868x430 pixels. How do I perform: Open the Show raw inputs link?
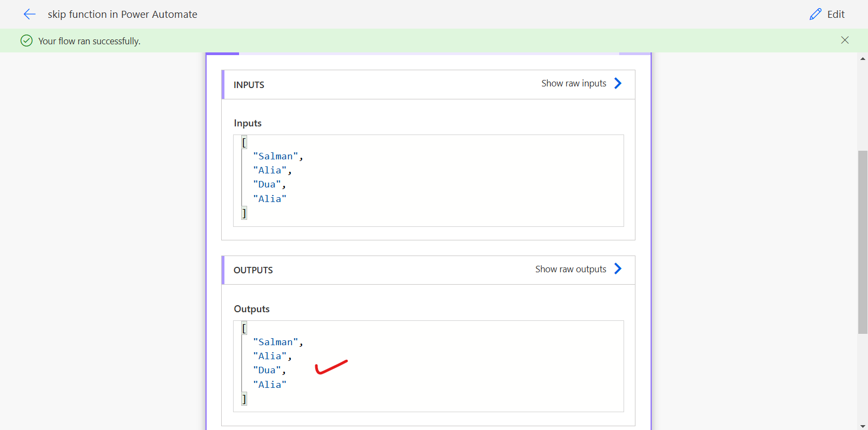point(573,83)
